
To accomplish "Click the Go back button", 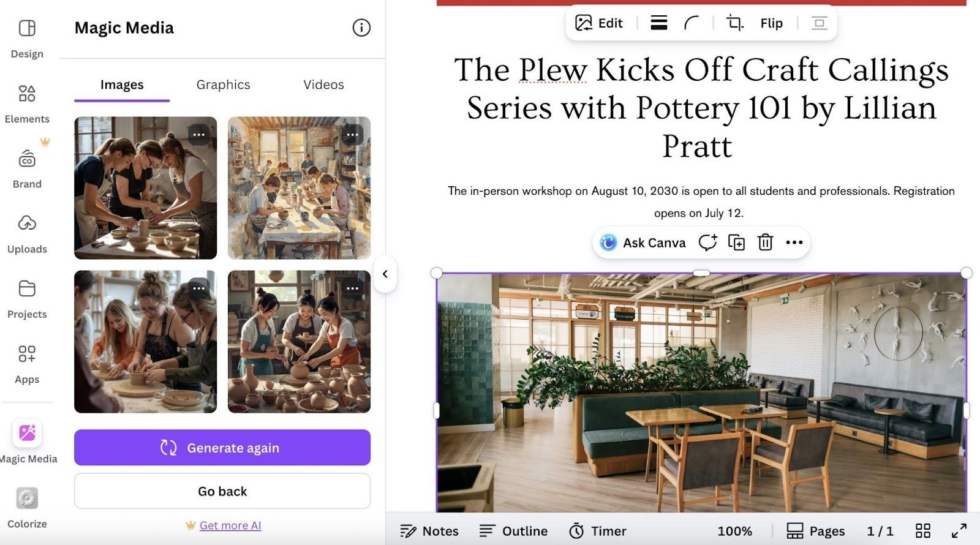I will tap(222, 491).
